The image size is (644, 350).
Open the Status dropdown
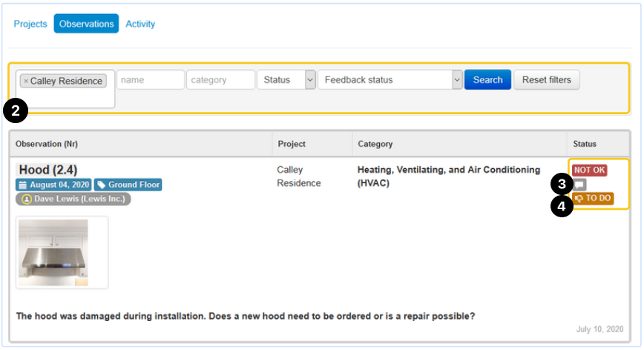pyautogui.click(x=286, y=80)
